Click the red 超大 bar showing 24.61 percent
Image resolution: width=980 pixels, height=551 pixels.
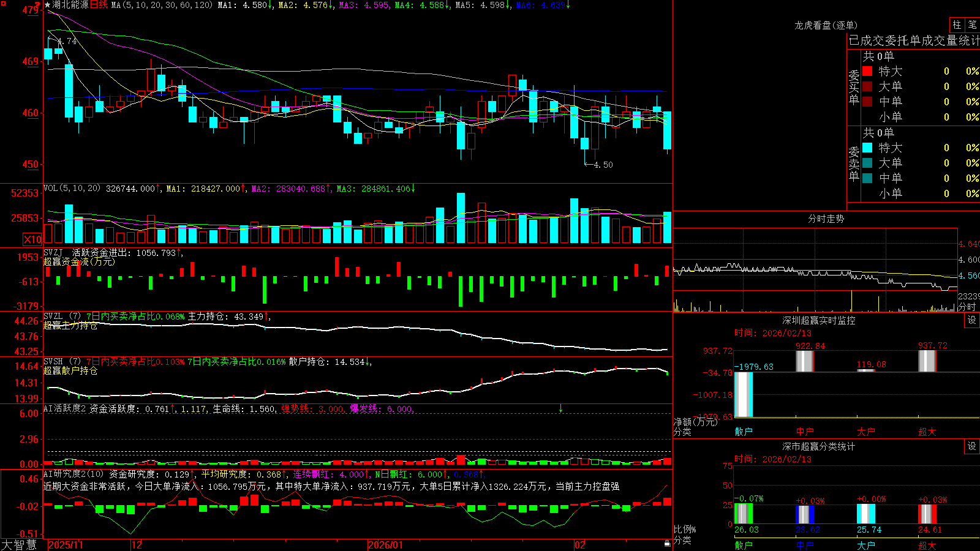click(927, 514)
